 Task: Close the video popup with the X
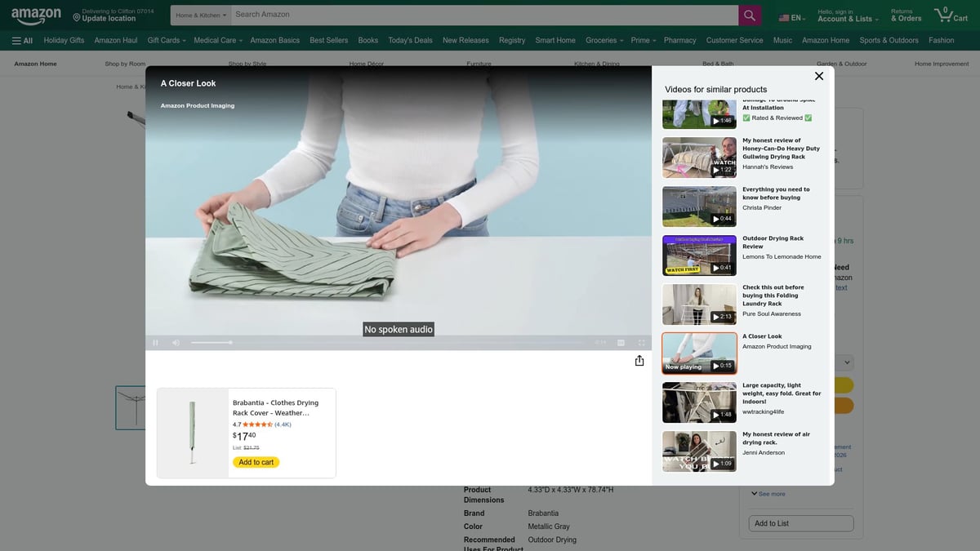[x=818, y=76]
